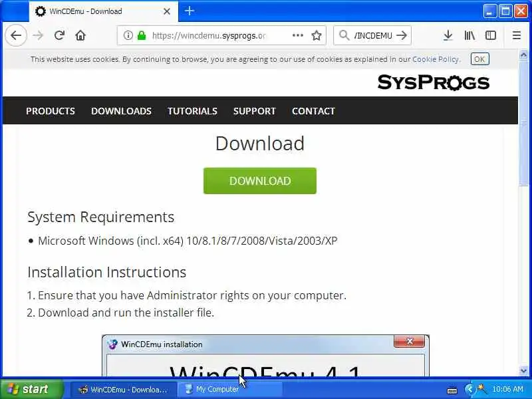Screen dimensions: 532x399
Task: Click the search magnifier icon
Action: 344,35
